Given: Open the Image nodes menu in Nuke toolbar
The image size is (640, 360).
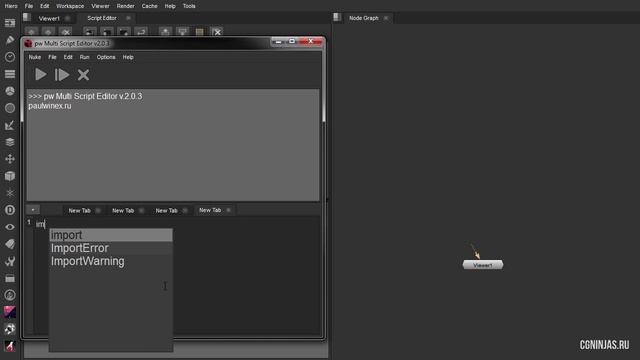Looking at the screenshot, I should [x=10, y=23].
